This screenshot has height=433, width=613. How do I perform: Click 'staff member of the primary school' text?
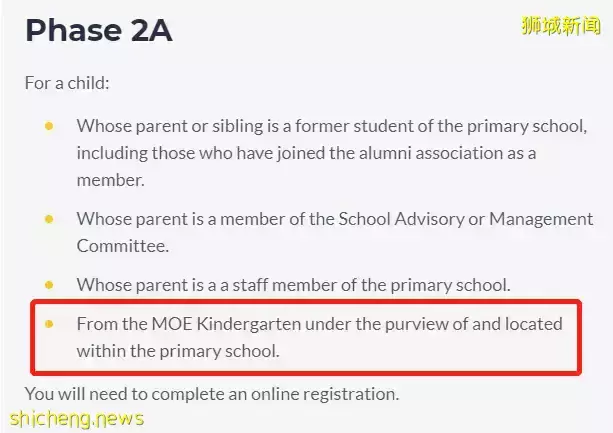pyautogui.click(x=372, y=285)
